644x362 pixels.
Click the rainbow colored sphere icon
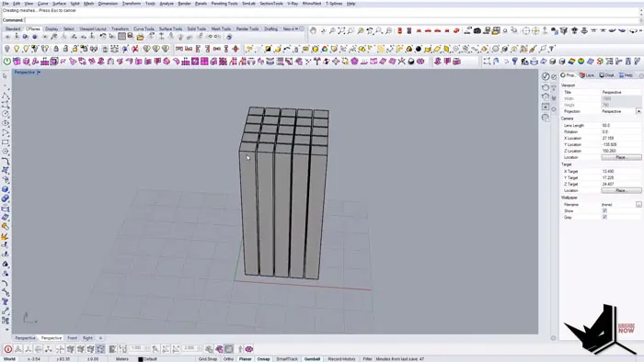tap(581, 62)
